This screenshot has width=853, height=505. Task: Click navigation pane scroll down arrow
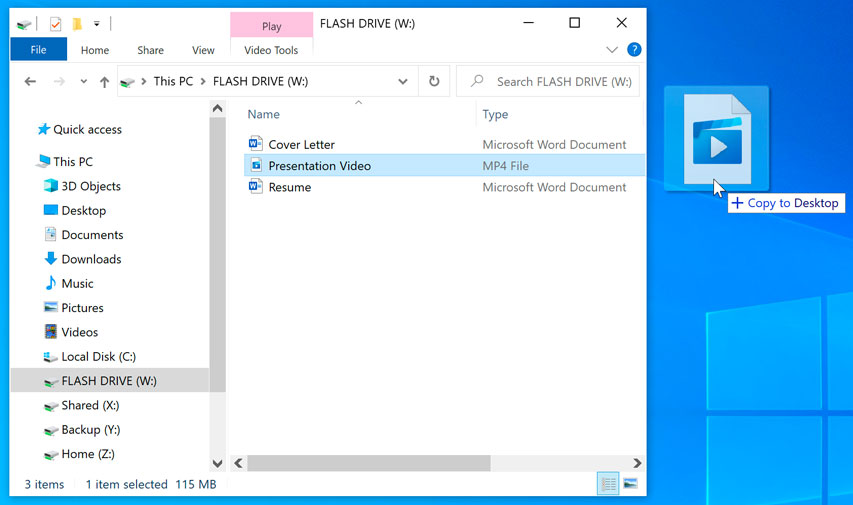pos(217,464)
